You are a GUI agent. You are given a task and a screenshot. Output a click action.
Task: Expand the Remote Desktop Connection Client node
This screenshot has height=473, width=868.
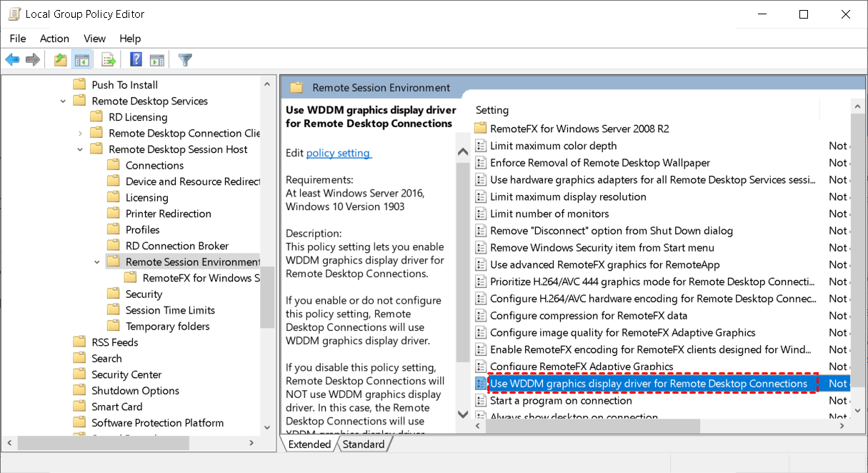click(x=80, y=134)
